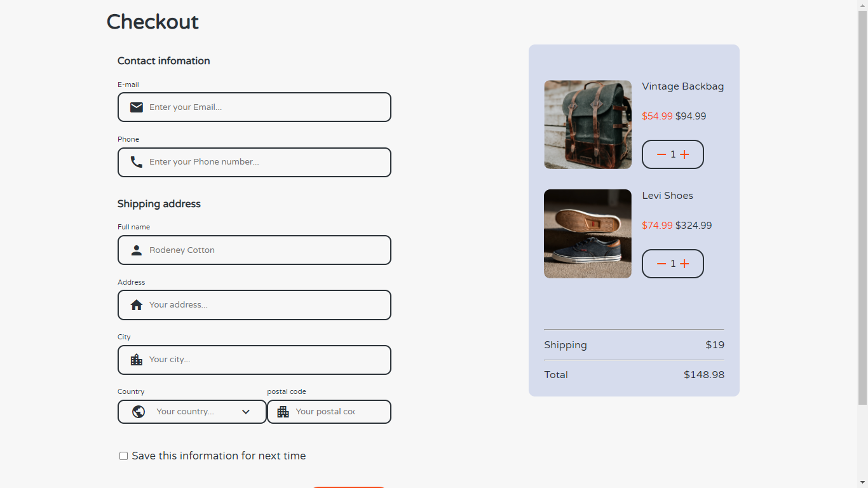Open the country dropdown chevron
Screen dimensions: 868x488
pos(246,412)
